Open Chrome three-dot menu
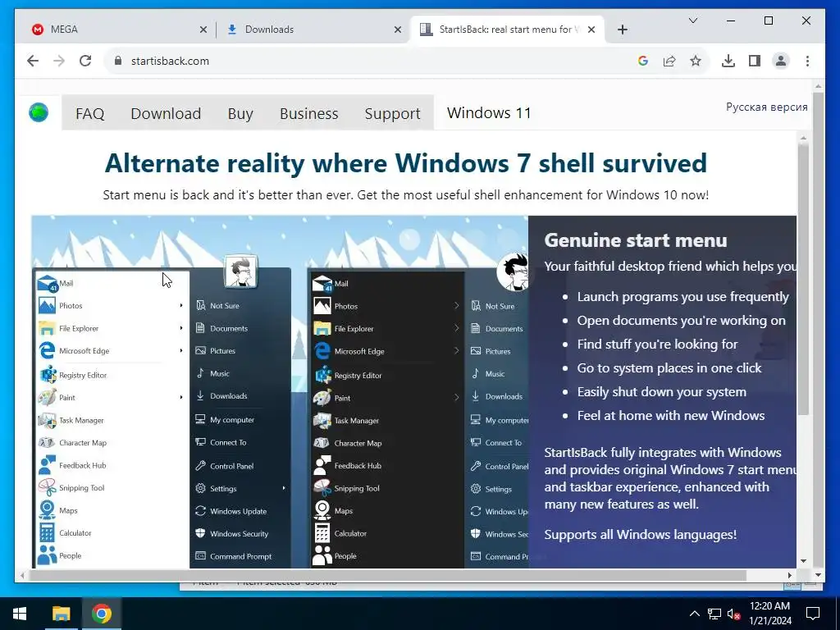Screen dimensions: 840x630 pos(807,61)
